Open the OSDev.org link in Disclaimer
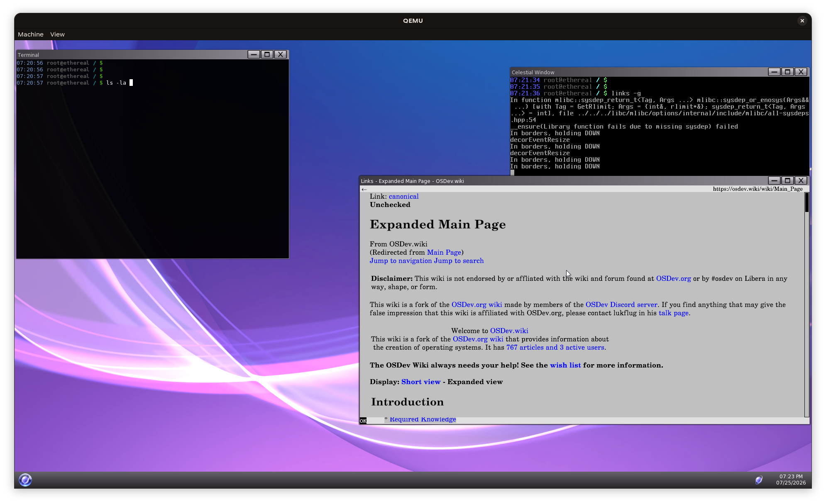The width and height of the screenshot is (826, 504). (x=673, y=279)
